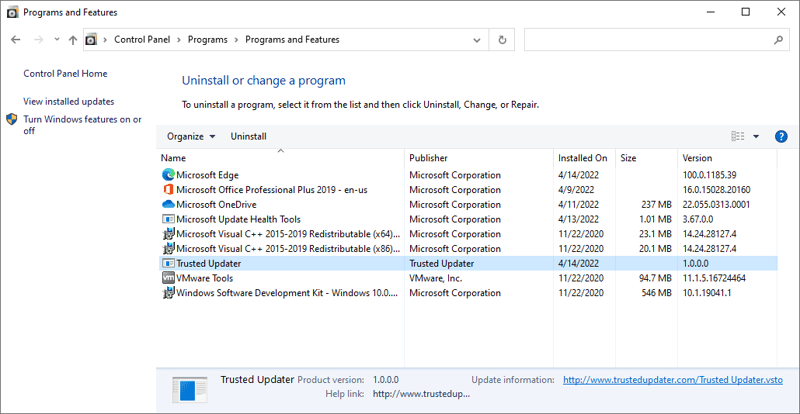The image size is (800, 414).
Task: Click the Microsoft OneDrive cloud icon
Action: click(168, 205)
